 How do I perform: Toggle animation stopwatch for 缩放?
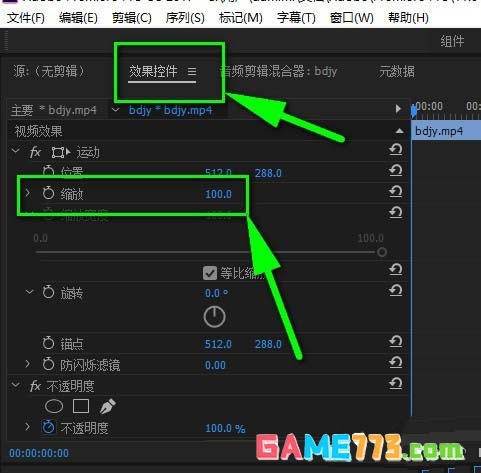click(48, 193)
